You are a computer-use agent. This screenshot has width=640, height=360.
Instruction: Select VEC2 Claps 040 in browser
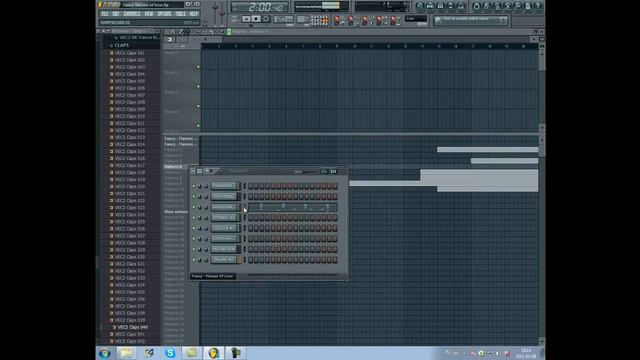tap(133, 327)
